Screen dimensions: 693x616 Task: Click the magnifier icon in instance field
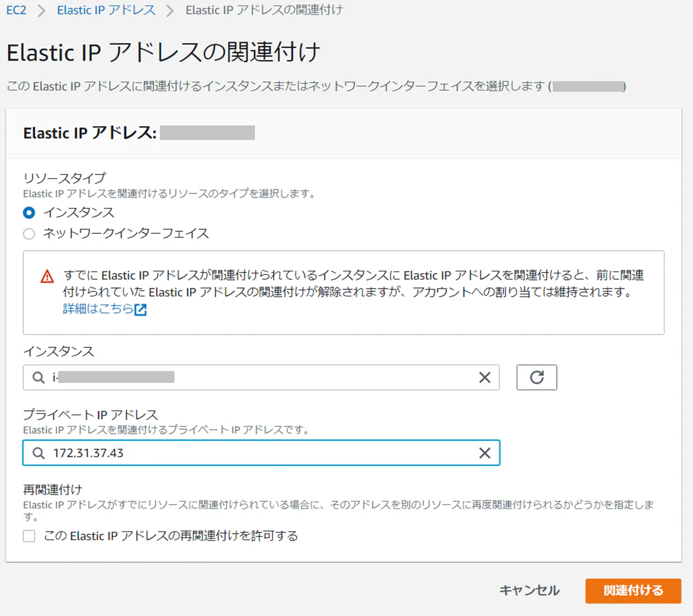[38, 378]
